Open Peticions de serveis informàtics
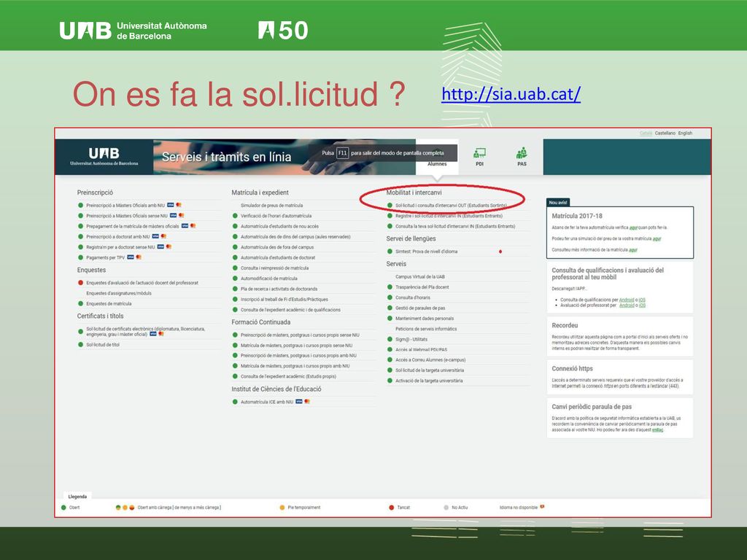The height and width of the screenshot is (560, 747). pos(426,329)
